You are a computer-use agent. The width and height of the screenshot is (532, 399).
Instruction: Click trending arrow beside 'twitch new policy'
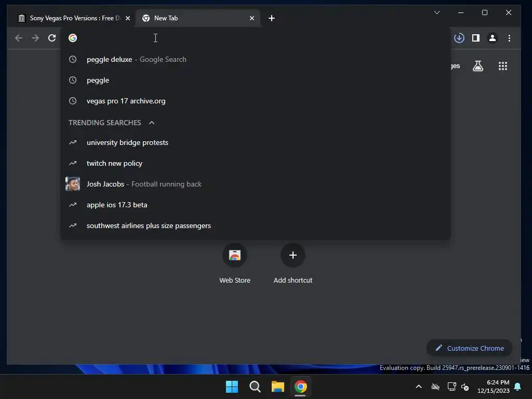tap(73, 163)
